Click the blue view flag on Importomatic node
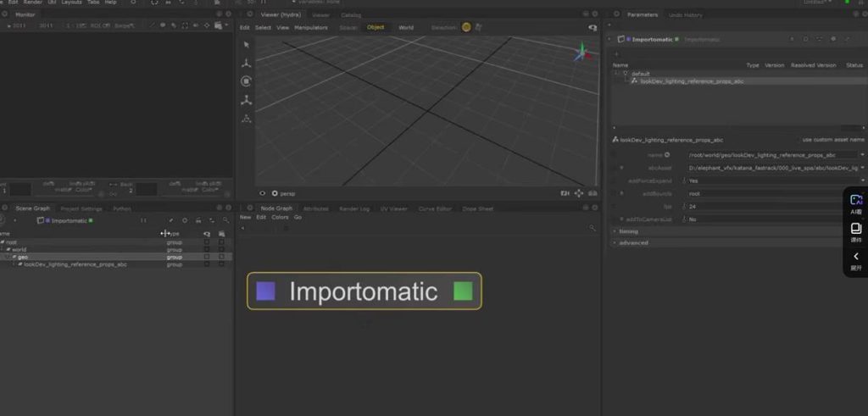Viewport: 868px width, 416px height. (x=266, y=291)
